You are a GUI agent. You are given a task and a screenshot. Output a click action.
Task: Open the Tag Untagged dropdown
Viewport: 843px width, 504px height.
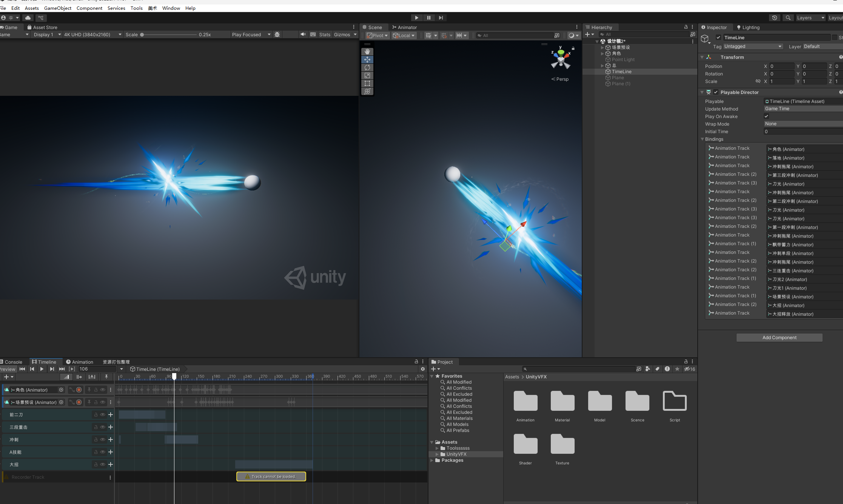[x=753, y=46]
